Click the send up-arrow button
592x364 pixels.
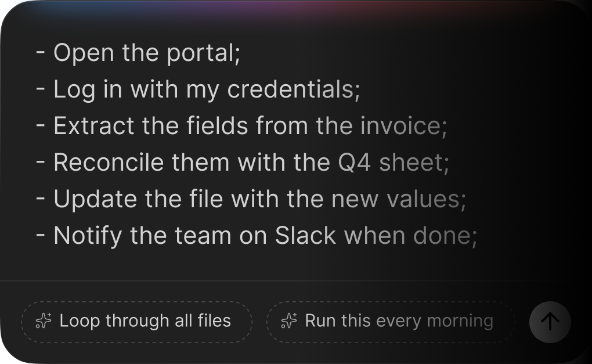pyautogui.click(x=550, y=322)
